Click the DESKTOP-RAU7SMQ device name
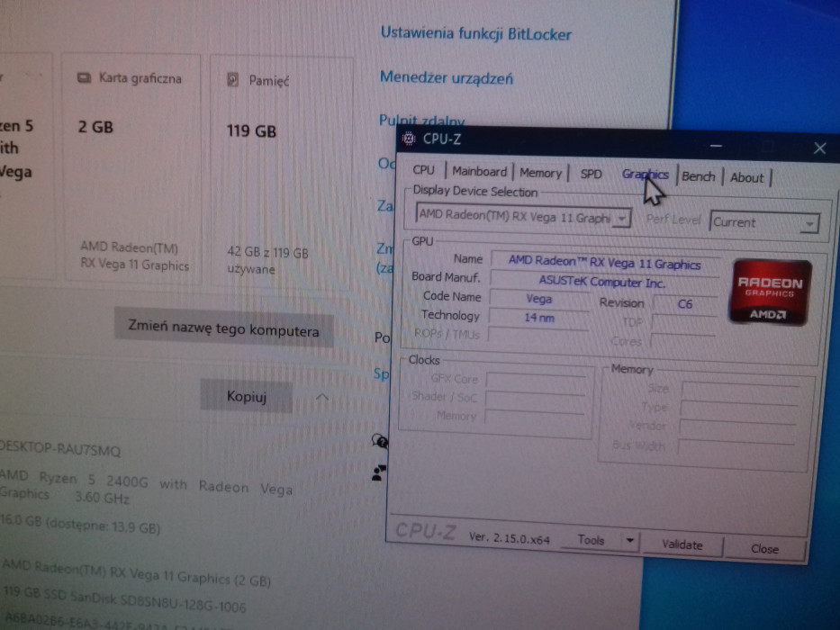 point(60,449)
